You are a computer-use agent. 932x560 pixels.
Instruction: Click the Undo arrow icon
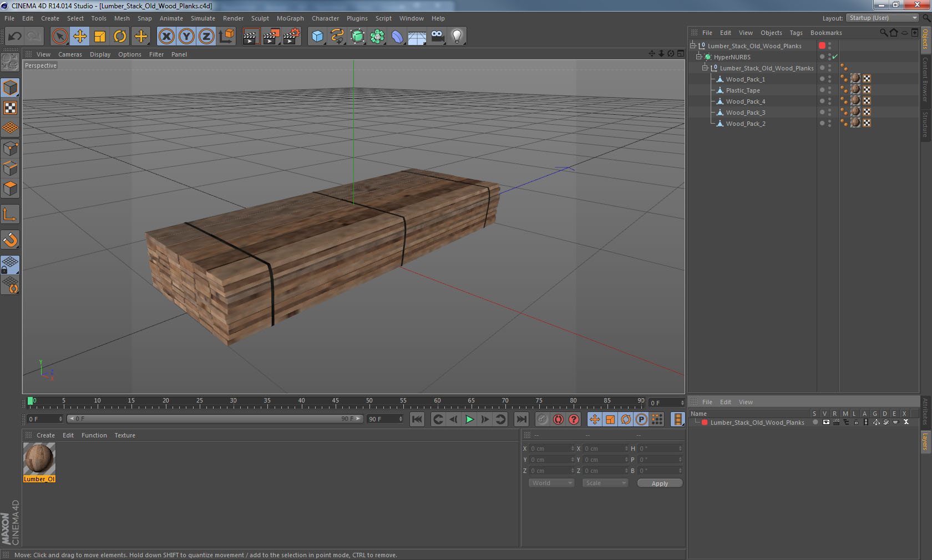pos(14,37)
